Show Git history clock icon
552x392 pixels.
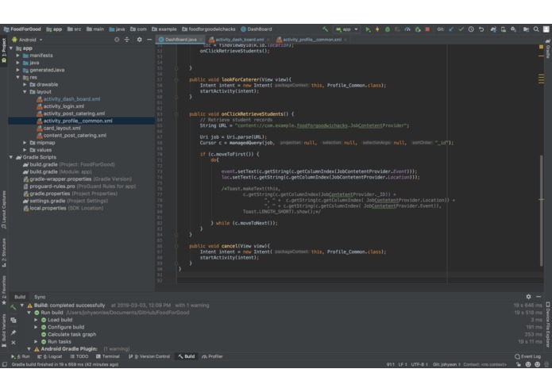click(471, 29)
